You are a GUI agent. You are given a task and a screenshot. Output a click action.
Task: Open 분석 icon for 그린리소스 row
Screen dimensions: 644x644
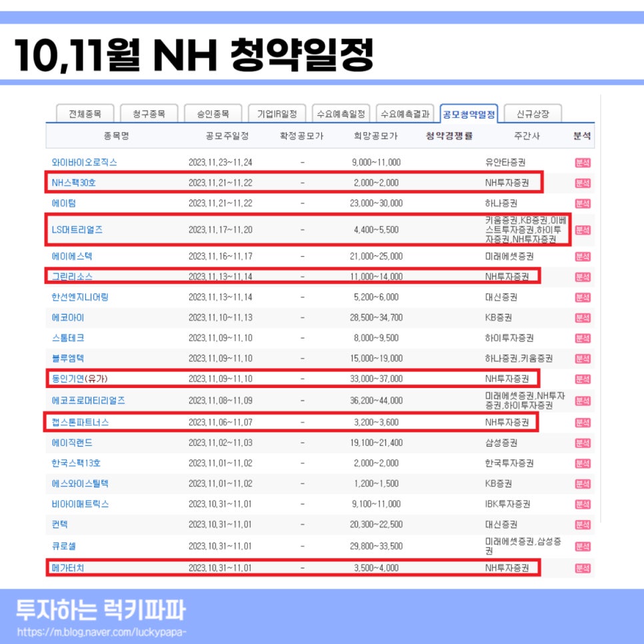(x=583, y=277)
